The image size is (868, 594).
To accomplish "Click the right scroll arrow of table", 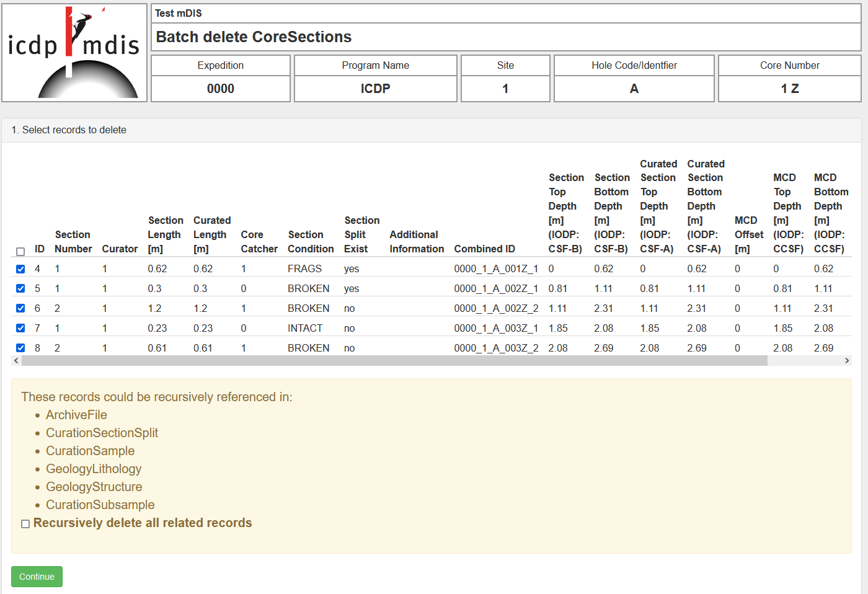I will pos(847,361).
